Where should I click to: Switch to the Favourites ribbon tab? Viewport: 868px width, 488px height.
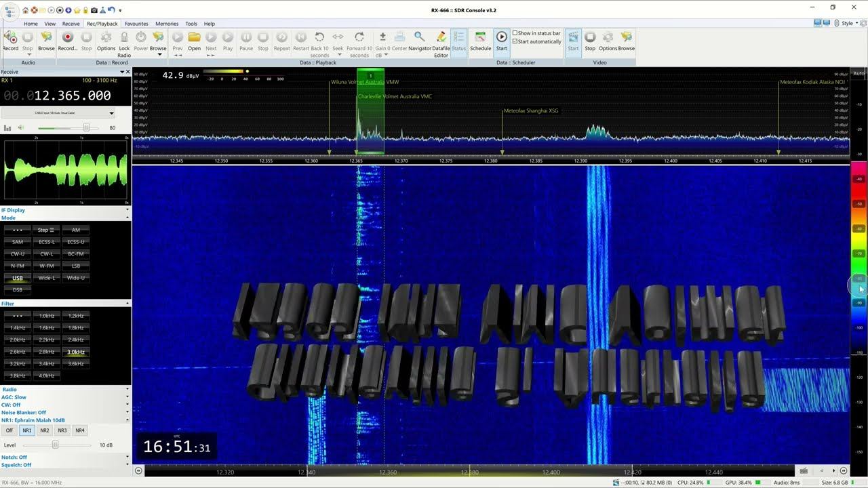[x=136, y=24]
